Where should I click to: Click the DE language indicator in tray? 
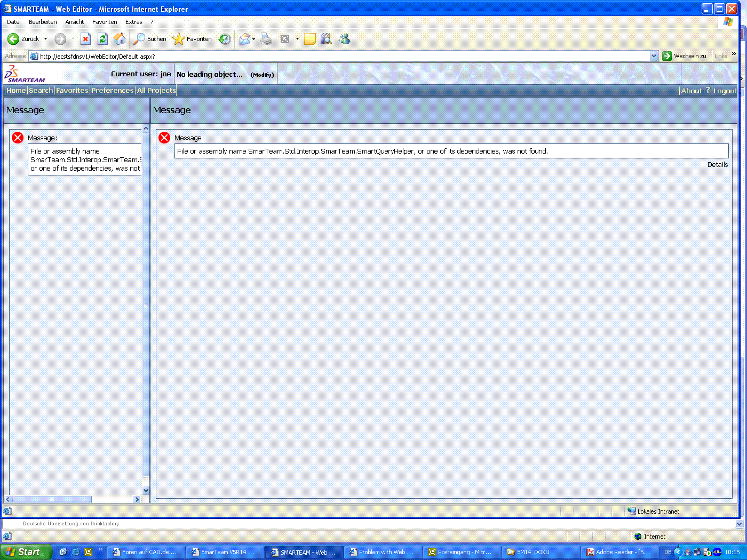click(667, 553)
